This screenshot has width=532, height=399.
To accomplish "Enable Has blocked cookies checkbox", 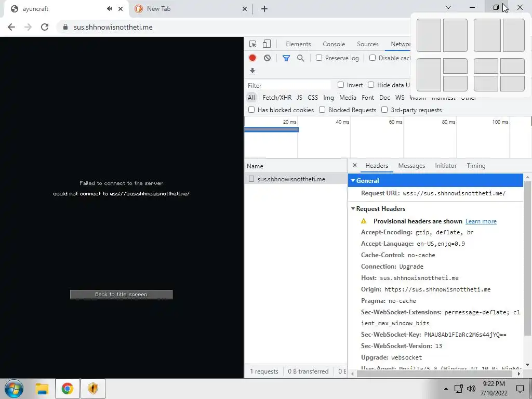I will (x=251, y=110).
